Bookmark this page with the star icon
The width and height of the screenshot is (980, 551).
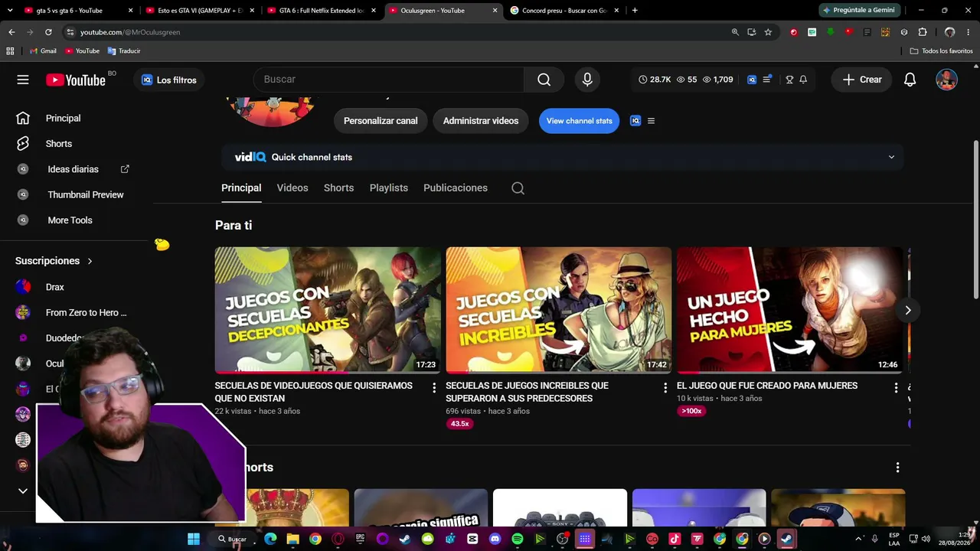point(768,32)
